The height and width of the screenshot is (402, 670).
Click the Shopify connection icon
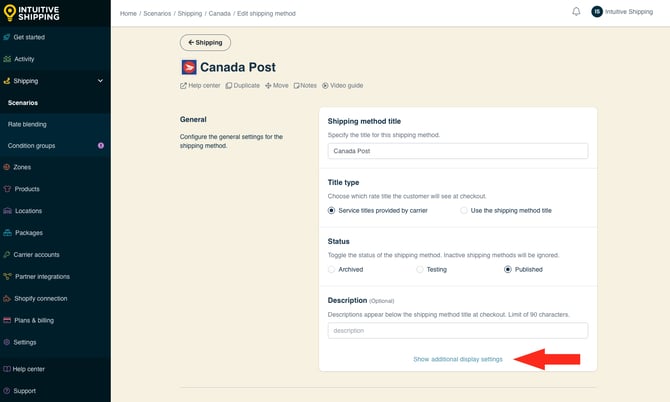tap(6, 298)
